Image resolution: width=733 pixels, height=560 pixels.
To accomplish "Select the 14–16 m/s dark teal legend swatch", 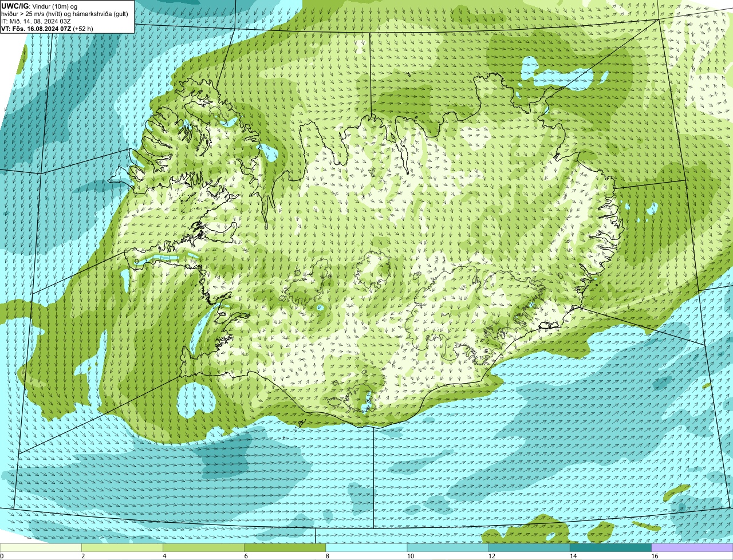I will [x=611, y=548].
